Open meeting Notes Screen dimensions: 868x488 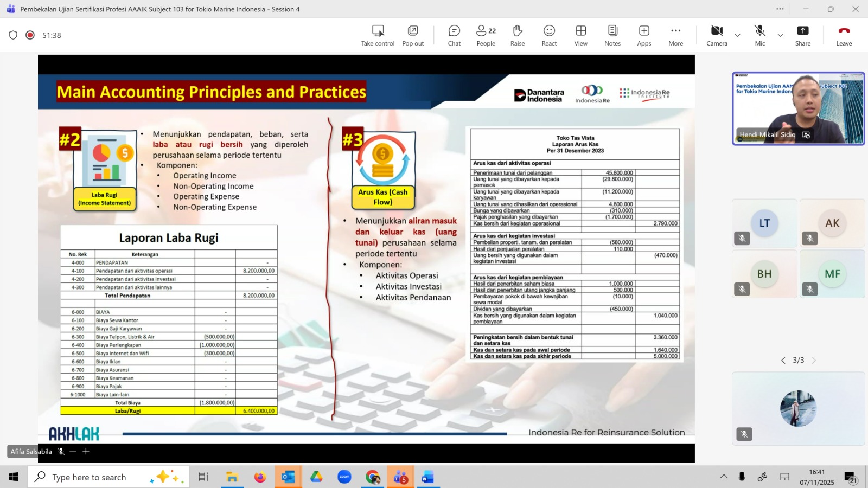tap(612, 35)
